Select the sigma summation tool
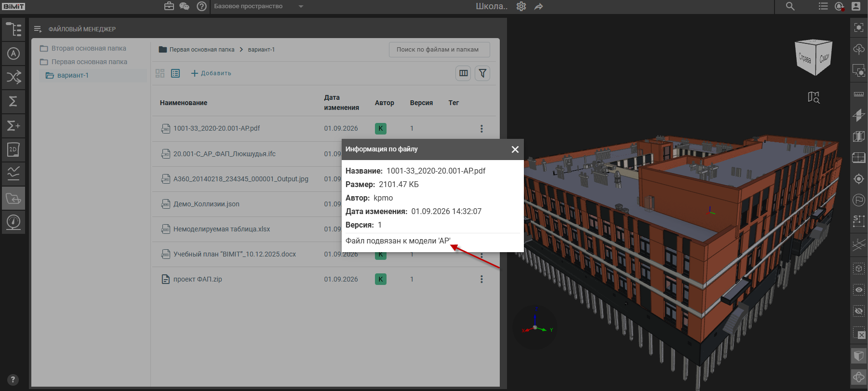Viewport: 868px width, 391px height. [13, 101]
